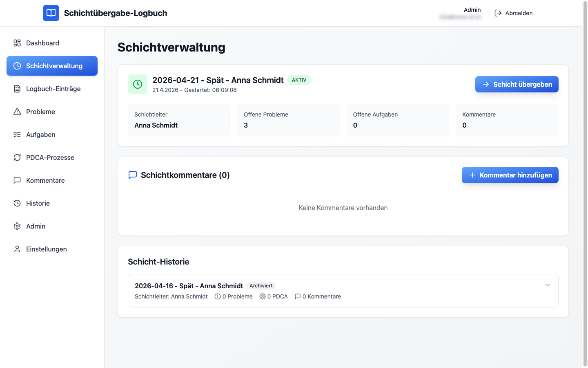Click the vertical page scrollbar

pyautogui.click(x=585, y=184)
